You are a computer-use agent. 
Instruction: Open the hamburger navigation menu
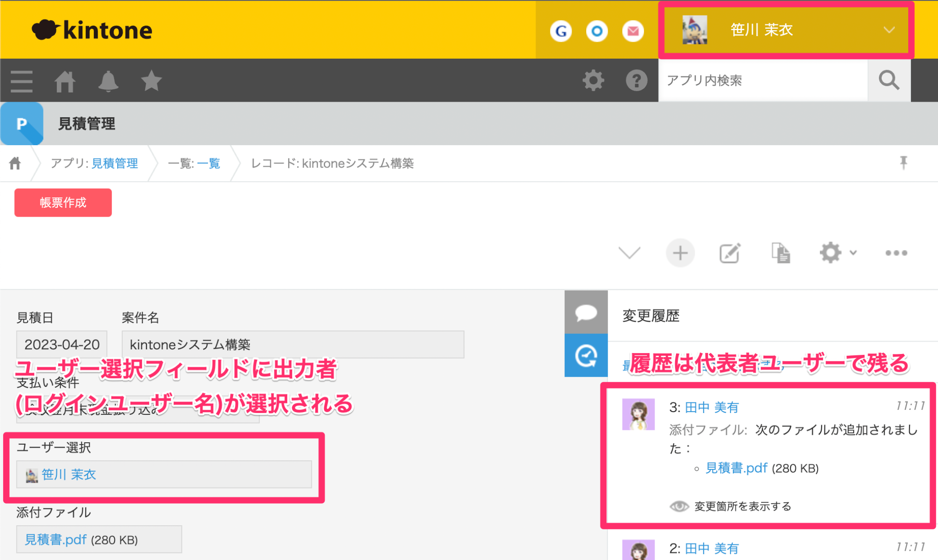point(21,81)
